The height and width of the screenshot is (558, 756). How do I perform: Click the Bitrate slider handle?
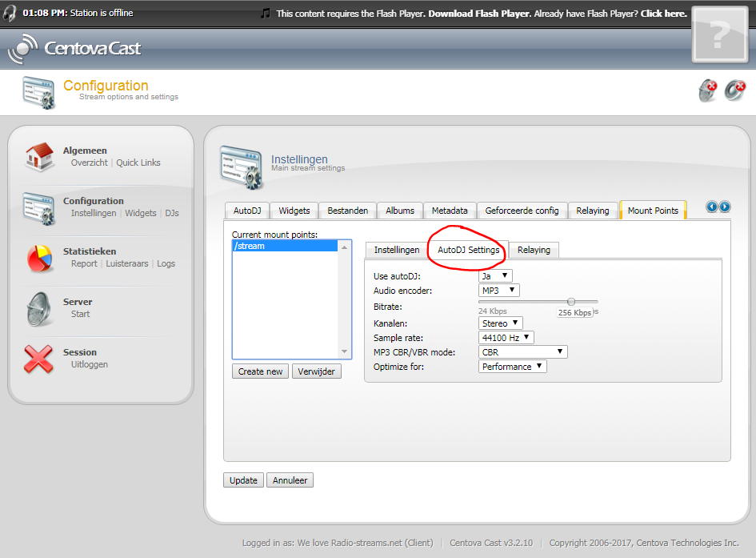(x=571, y=302)
